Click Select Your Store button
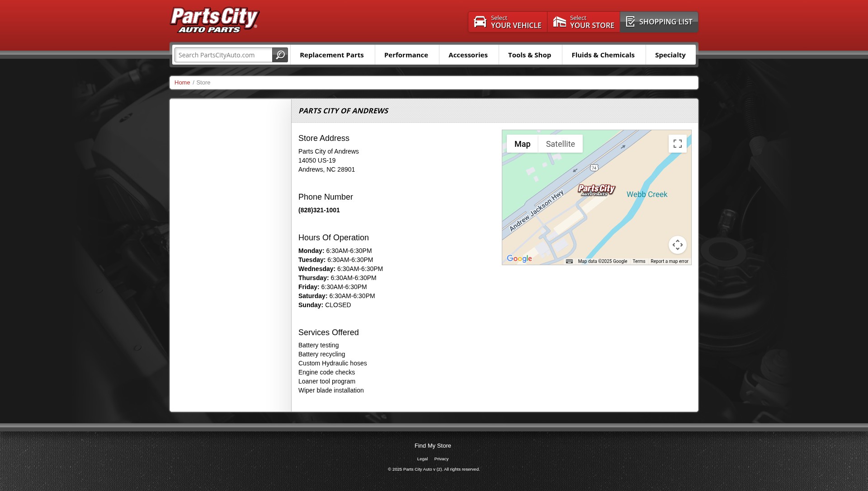 pyautogui.click(x=583, y=22)
